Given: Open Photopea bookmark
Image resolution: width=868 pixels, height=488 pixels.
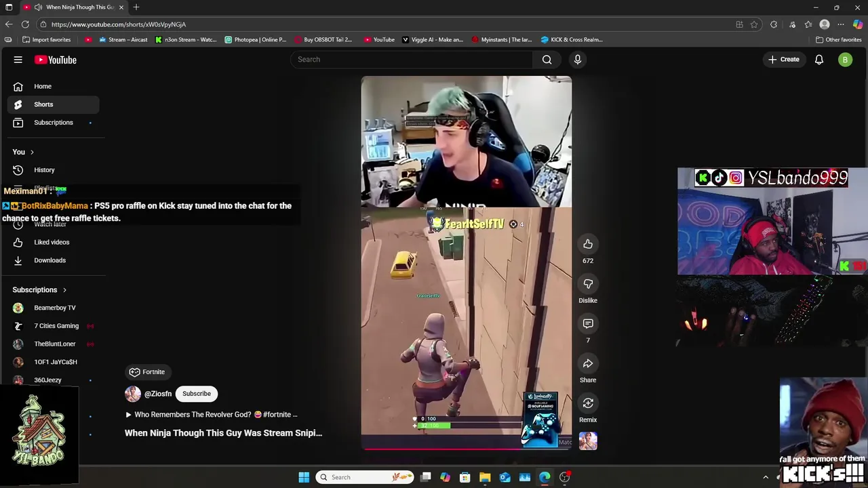Looking at the screenshot, I should click(x=256, y=39).
